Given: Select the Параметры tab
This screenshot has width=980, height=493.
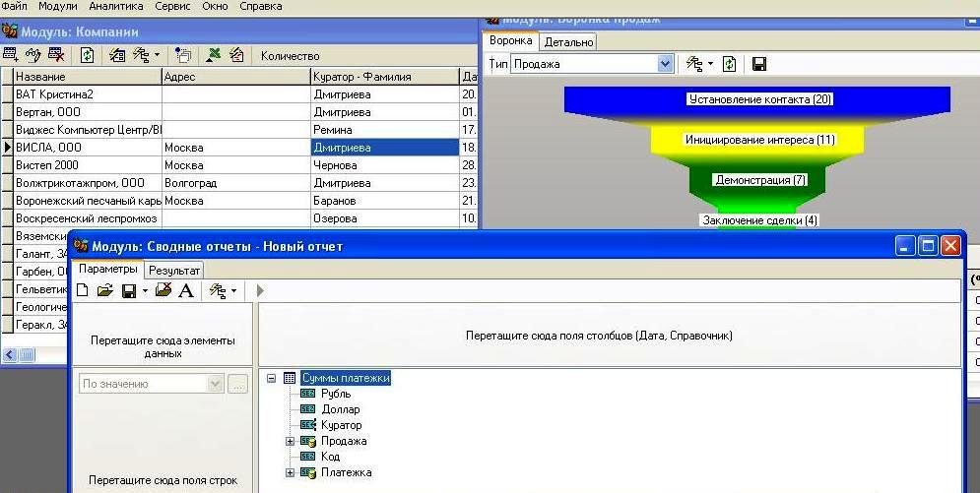Looking at the screenshot, I should click(x=108, y=269).
